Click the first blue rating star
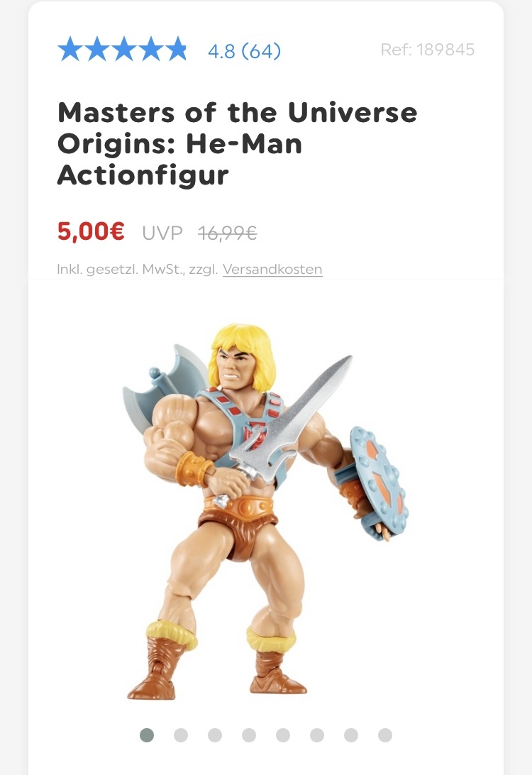532x775 pixels. click(x=70, y=49)
